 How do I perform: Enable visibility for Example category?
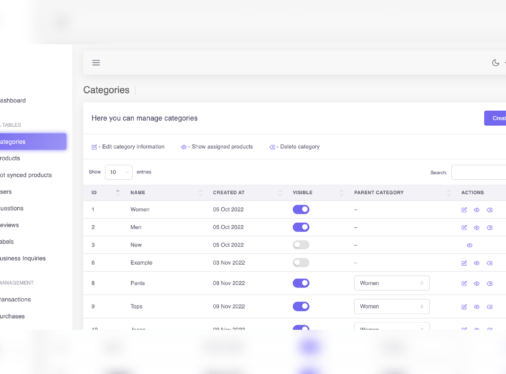click(x=301, y=262)
